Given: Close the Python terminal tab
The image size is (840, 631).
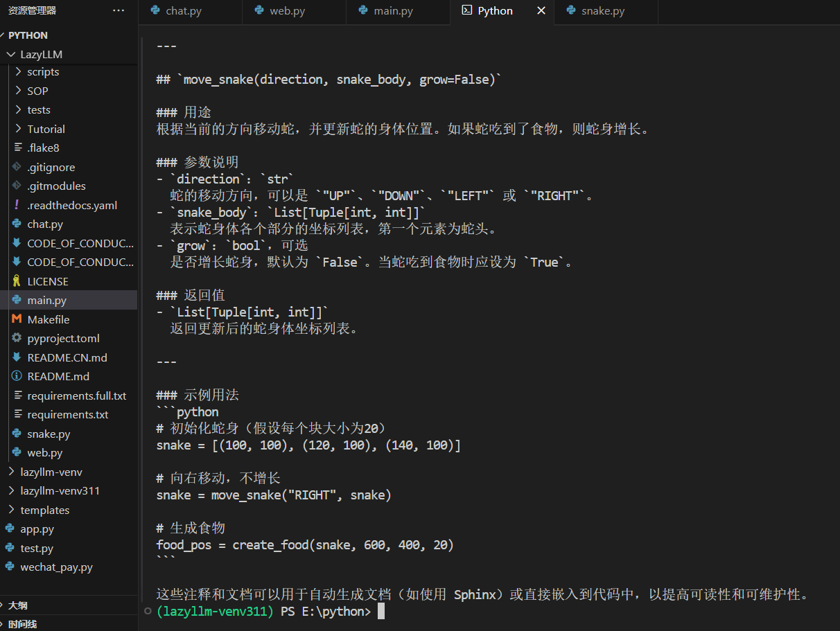Looking at the screenshot, I should click(542, 10).
